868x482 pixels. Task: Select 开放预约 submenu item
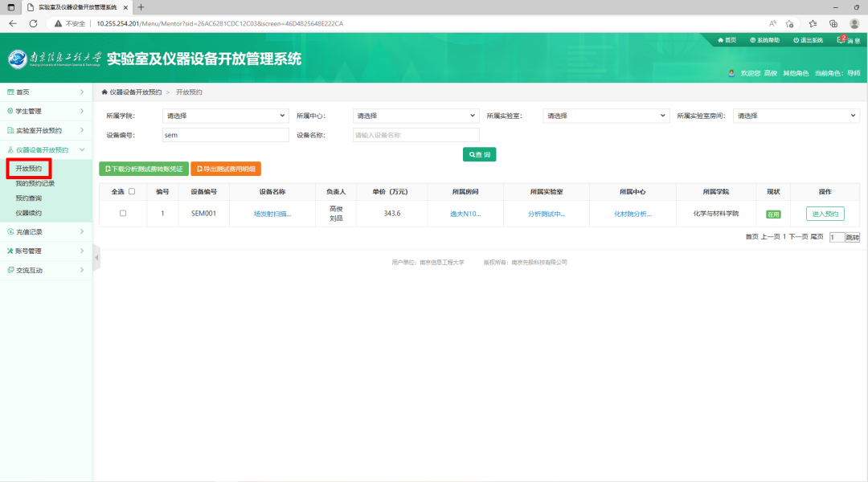(x=28, y=168)
